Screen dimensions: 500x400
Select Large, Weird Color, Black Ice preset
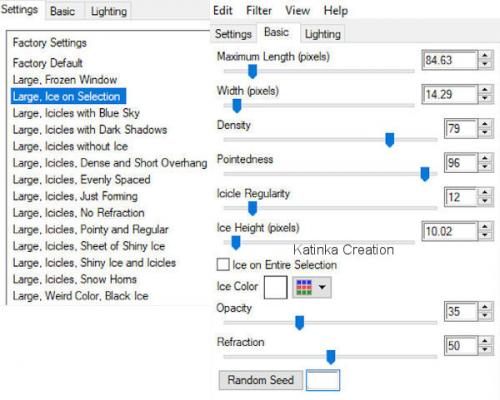pyautogui.click(x=80, y=296)
